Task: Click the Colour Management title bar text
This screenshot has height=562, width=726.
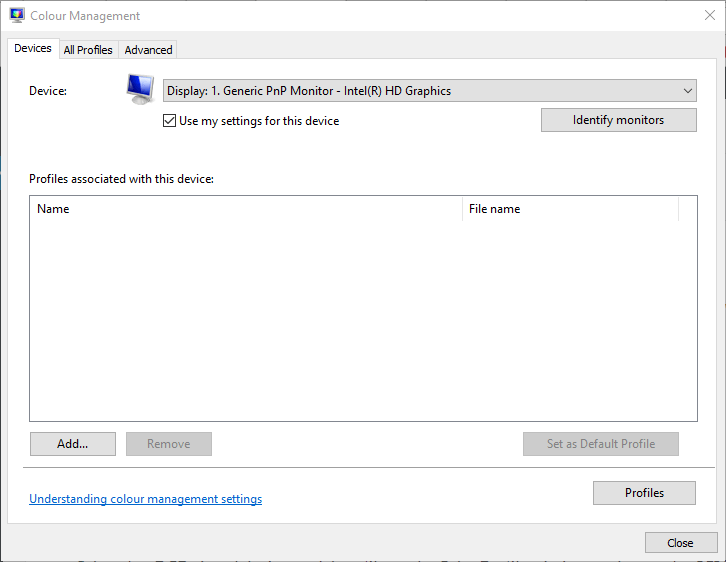Action: pyautogui.click(x=85, y=16)
